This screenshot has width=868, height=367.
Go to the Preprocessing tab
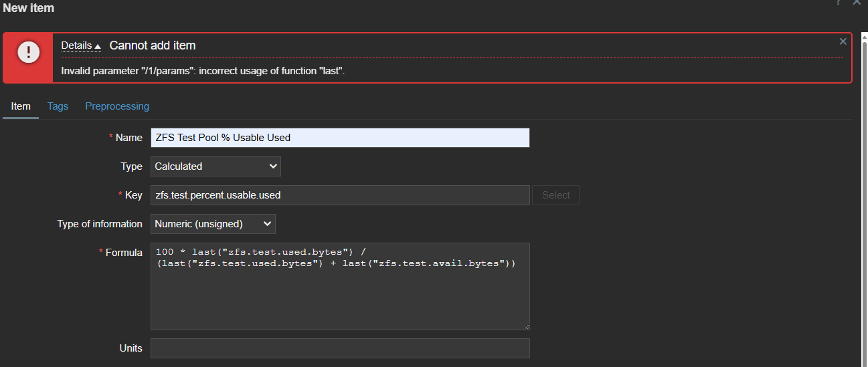[x=117, y=106]
